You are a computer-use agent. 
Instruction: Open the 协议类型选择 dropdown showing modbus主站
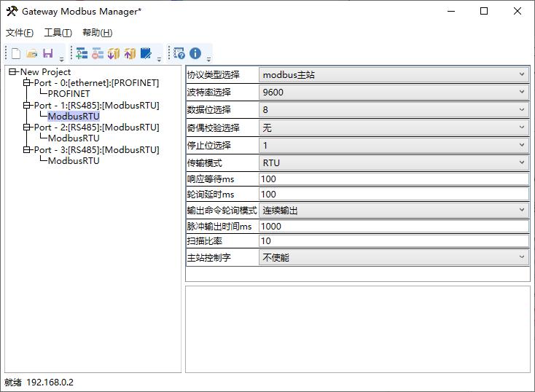(x=394, y=74)
